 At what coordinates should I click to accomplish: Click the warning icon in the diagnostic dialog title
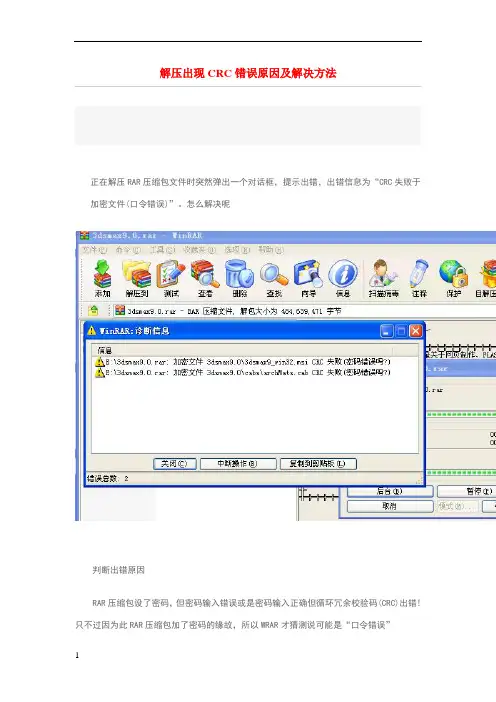pos(91,330)
